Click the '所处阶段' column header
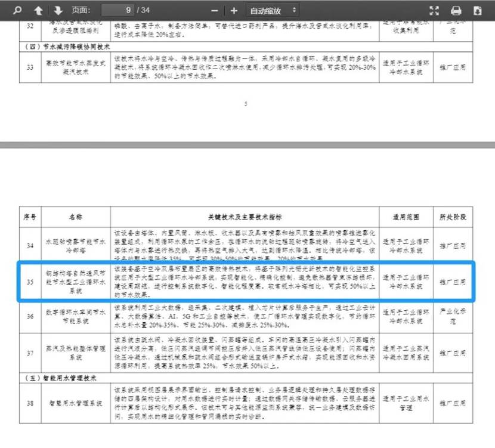Viewport: 495px width, 448px height. 453,217
